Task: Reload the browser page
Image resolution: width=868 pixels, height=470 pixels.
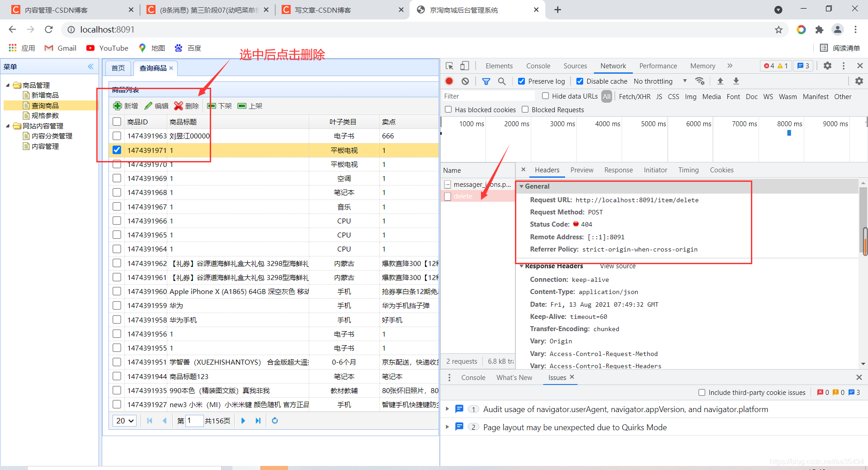Action: pyautogui.click(x=49, y=29)
